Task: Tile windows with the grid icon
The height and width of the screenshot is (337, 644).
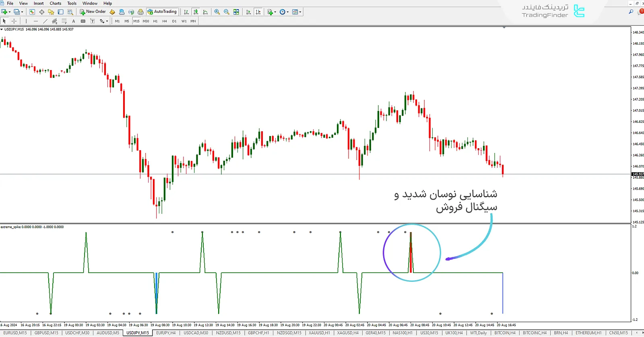Action: (236, 12)
